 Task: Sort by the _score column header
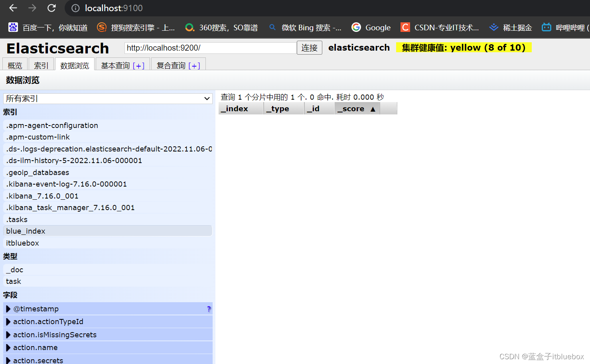click(x=357, y=108)
